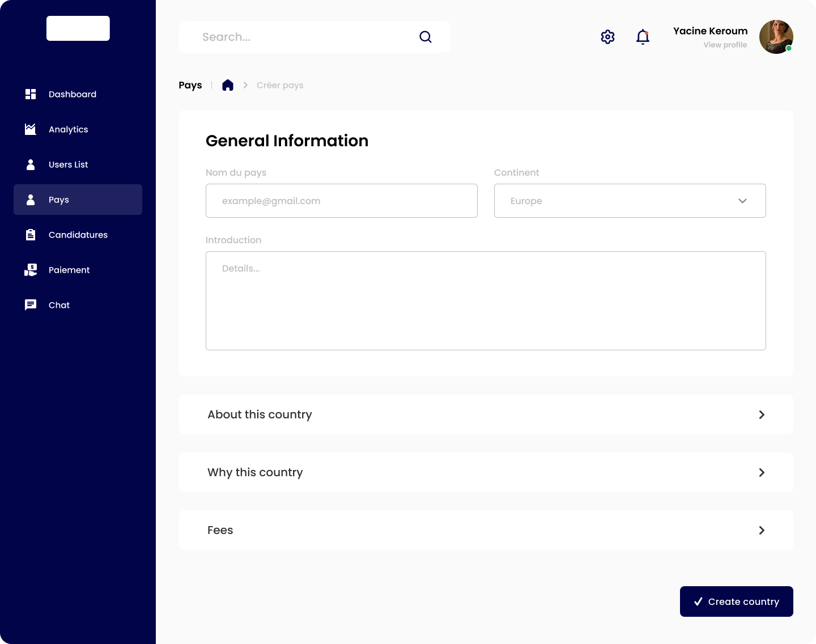Open the Continent dropdown
816x644 pixels.
click(630, 201)
